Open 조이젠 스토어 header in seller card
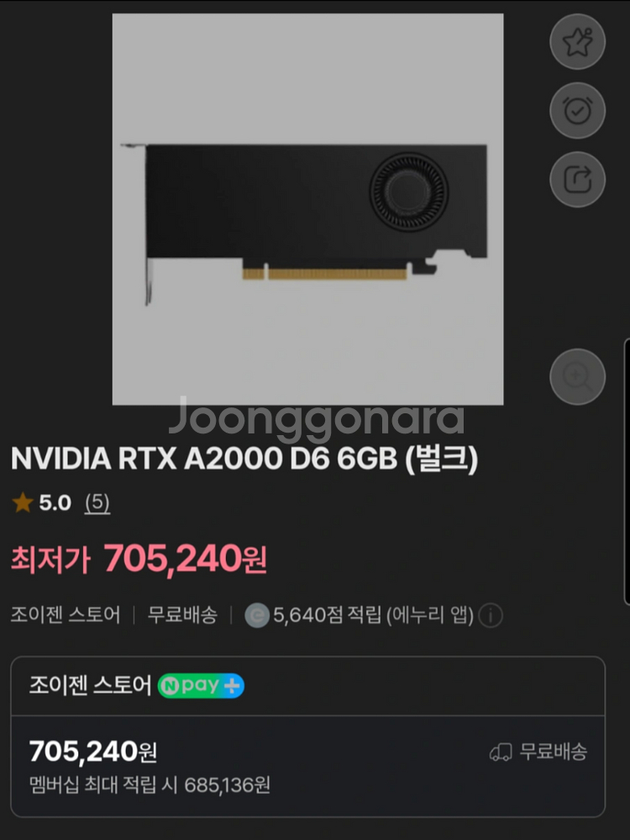This screenshot has height=840, width=630. point(90,685)
